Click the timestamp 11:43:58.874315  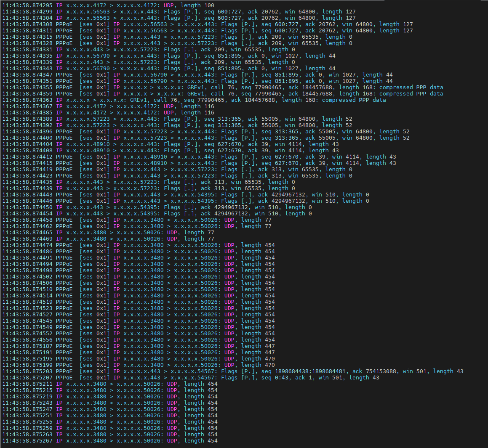click(27, 37)
